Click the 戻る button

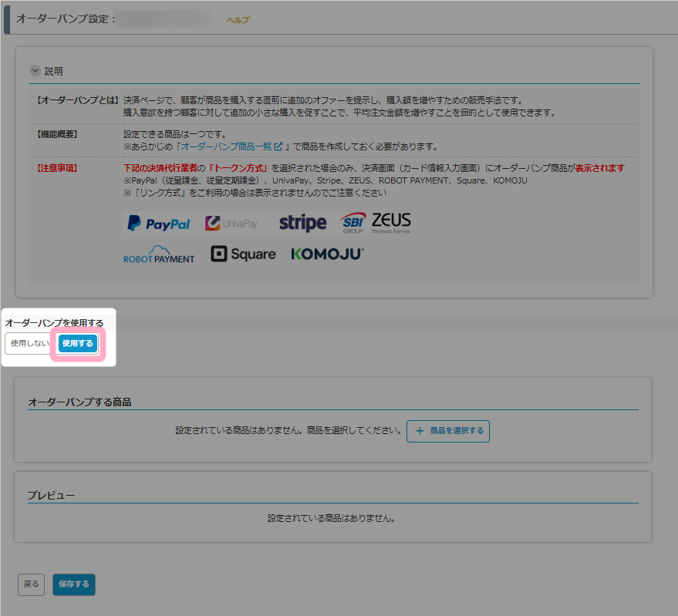click(x=31, y=584)
